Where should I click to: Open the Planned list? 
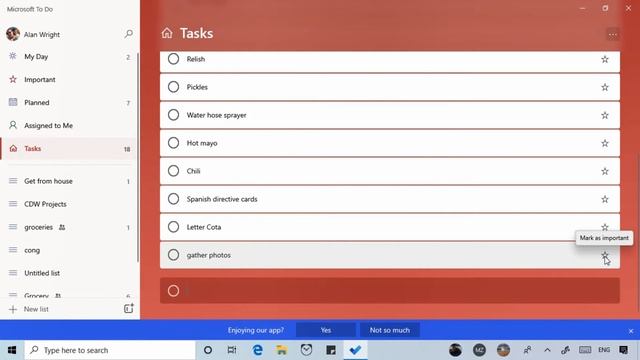(69, 102)
